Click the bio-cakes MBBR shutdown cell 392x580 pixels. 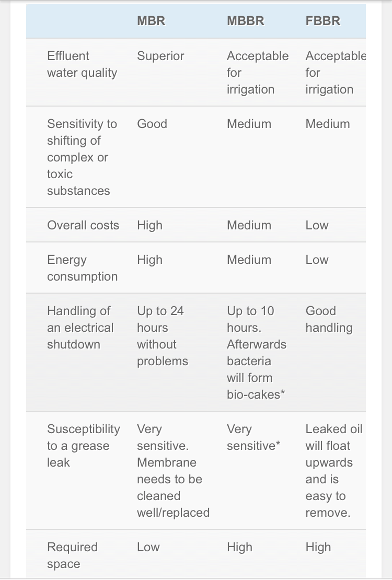click(257, 353)
